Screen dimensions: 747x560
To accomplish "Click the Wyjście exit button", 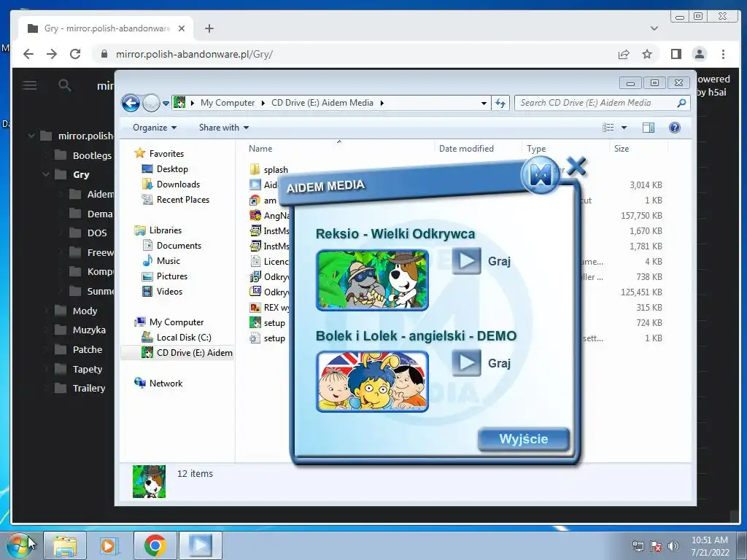I will pyautogui.click(x=524, y=438).
